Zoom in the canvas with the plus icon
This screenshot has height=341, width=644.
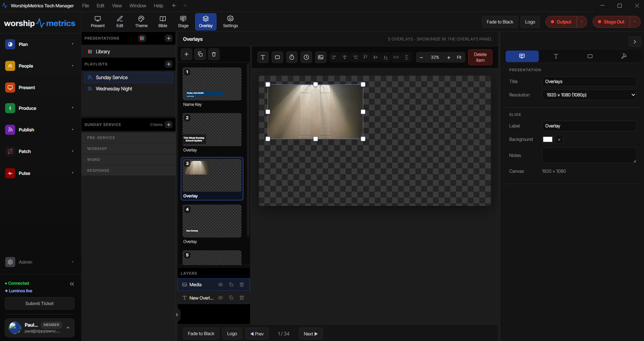click(448, 57)
